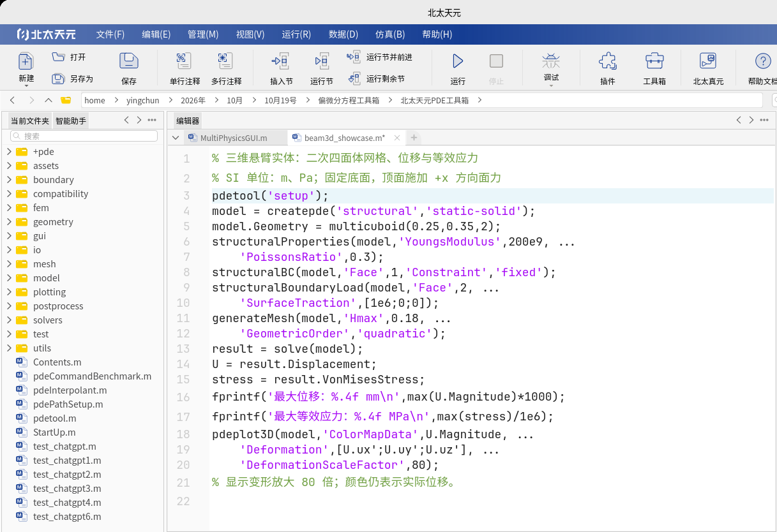The image size is (777, 532).
Task: Click the 停止 stop icon
Action: click(x=496, y=61)
